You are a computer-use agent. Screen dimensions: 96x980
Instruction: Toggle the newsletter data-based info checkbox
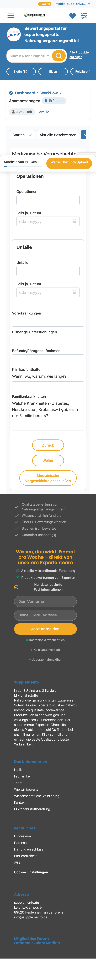click(16, 587)
